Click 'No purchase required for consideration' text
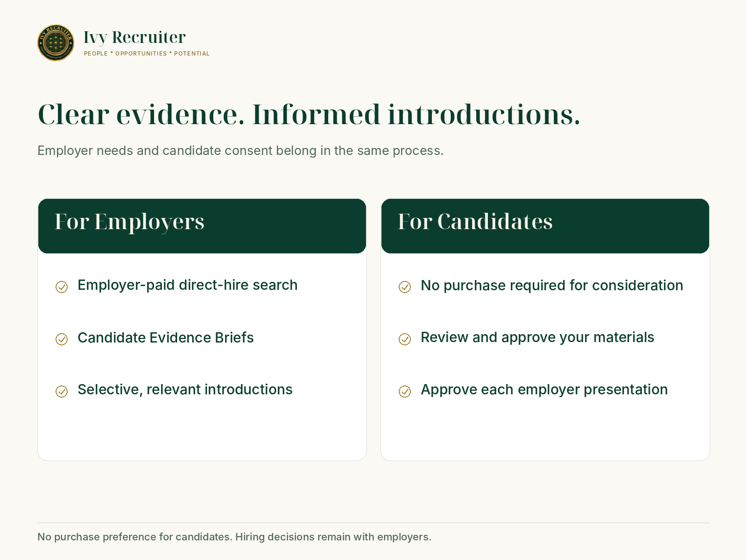This screenshot has width=747, height=560. pos(552,286)
